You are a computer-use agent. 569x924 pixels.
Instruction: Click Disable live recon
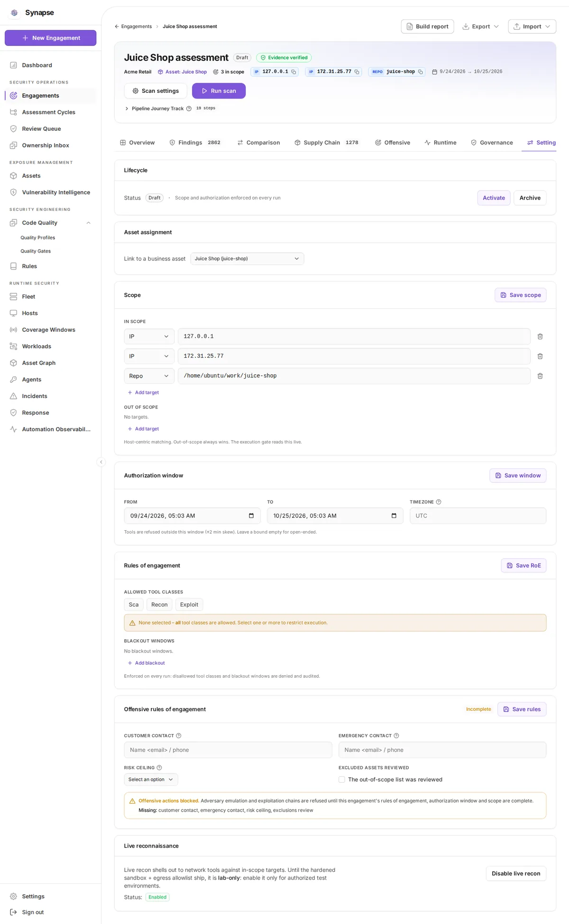[x=516, y=874]
